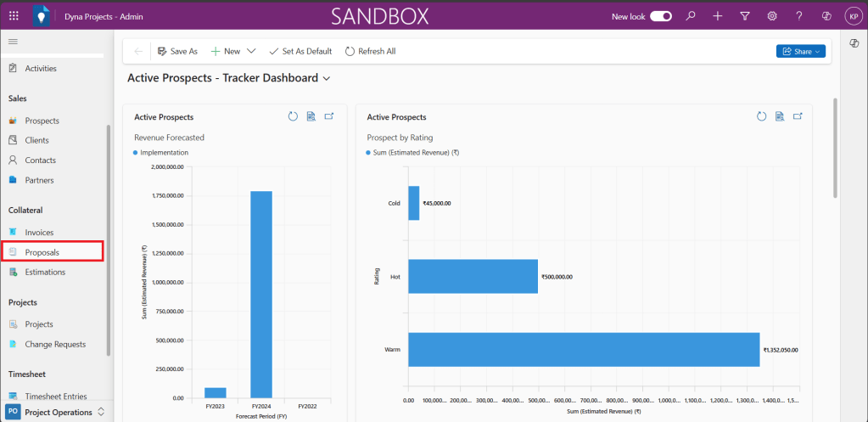View records for Prospect by Rating chart

(779, 117)
